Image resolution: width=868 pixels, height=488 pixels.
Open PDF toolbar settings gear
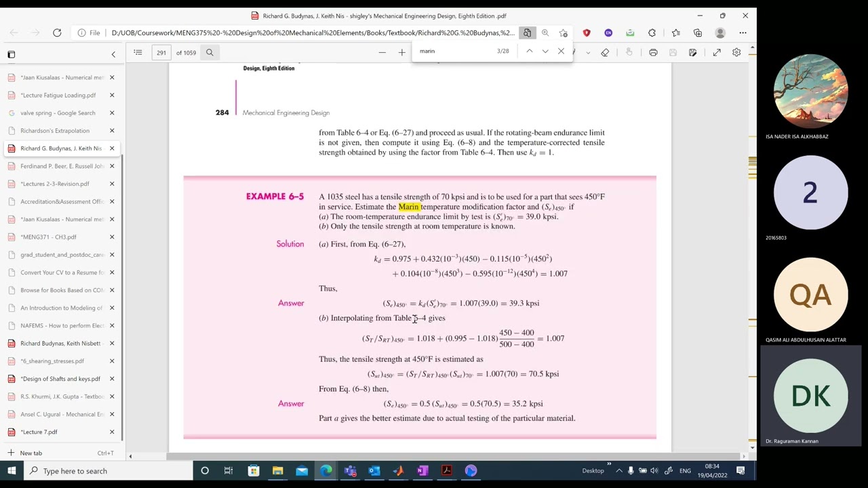point(736,52)
